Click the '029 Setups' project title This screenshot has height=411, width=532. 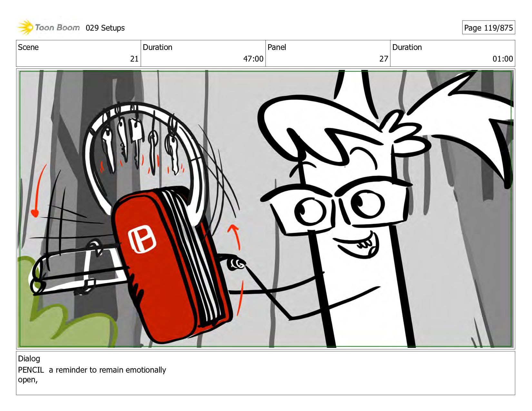tap(105, 28)
